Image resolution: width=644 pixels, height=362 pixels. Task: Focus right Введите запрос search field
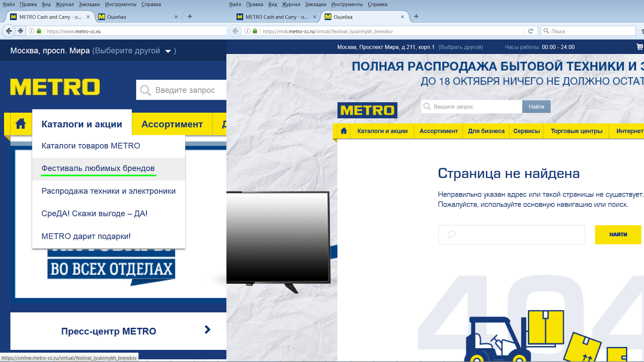472,107
